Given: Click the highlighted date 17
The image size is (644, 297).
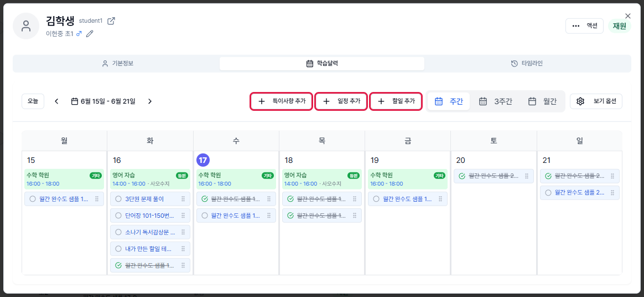Looking at the screenshot, I should click(x=203, y=161).
